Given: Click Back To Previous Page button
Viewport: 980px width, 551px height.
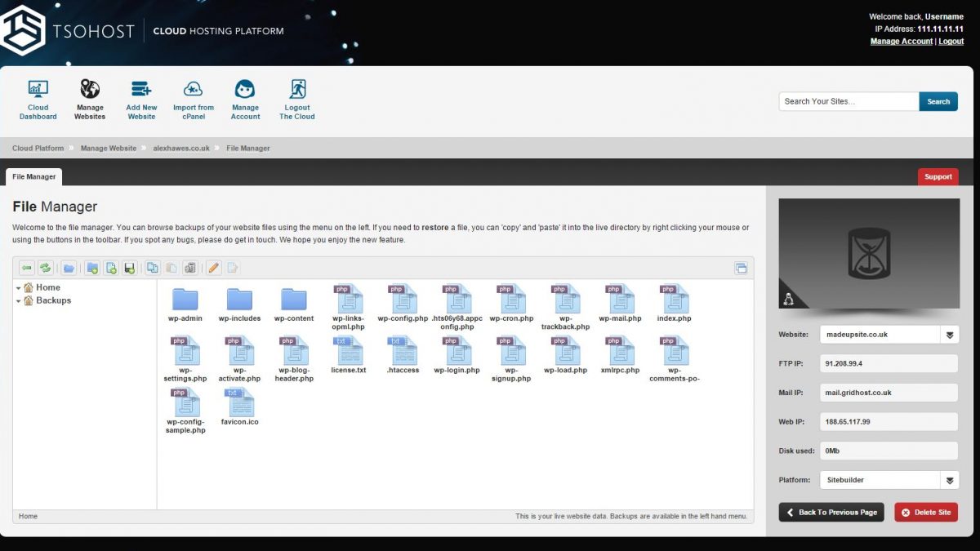Looking at the screenshot, I should [831, 512].
